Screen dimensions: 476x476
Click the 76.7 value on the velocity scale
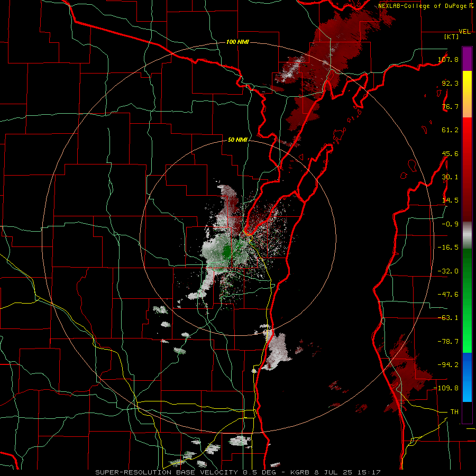pyautogui.click(x=450, y=106)
